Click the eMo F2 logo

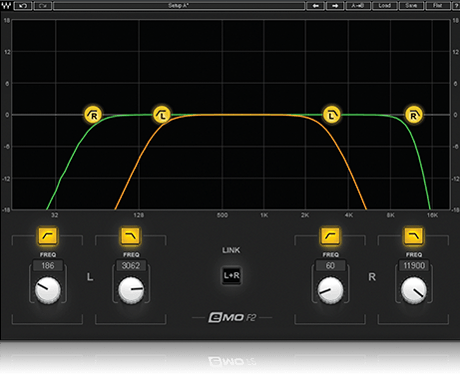coord(232,317)
